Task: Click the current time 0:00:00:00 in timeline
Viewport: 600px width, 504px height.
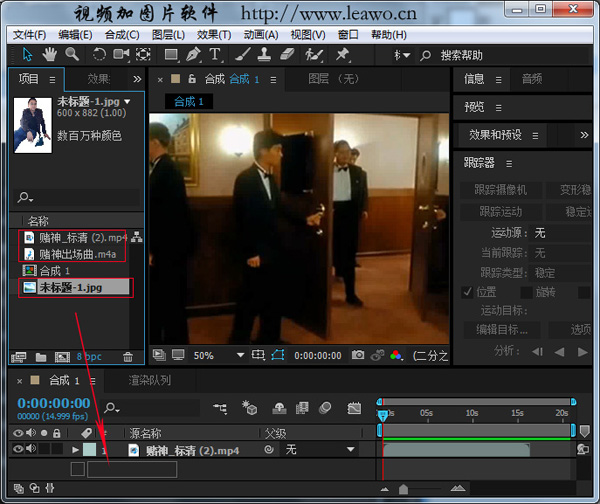Action: click(x=54, y=403)
